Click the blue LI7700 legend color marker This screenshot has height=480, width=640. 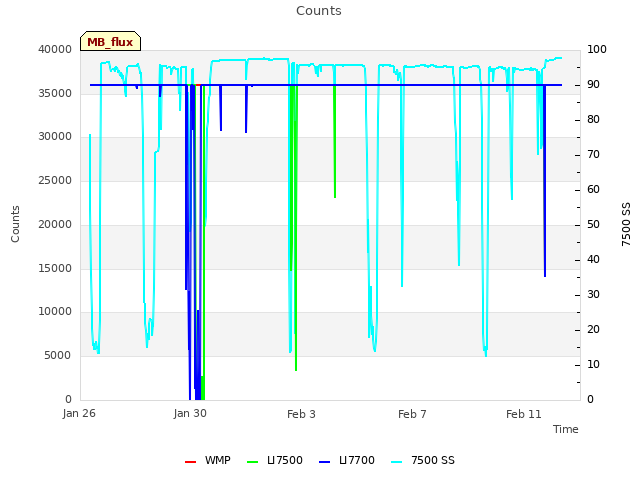click(324, 462)
